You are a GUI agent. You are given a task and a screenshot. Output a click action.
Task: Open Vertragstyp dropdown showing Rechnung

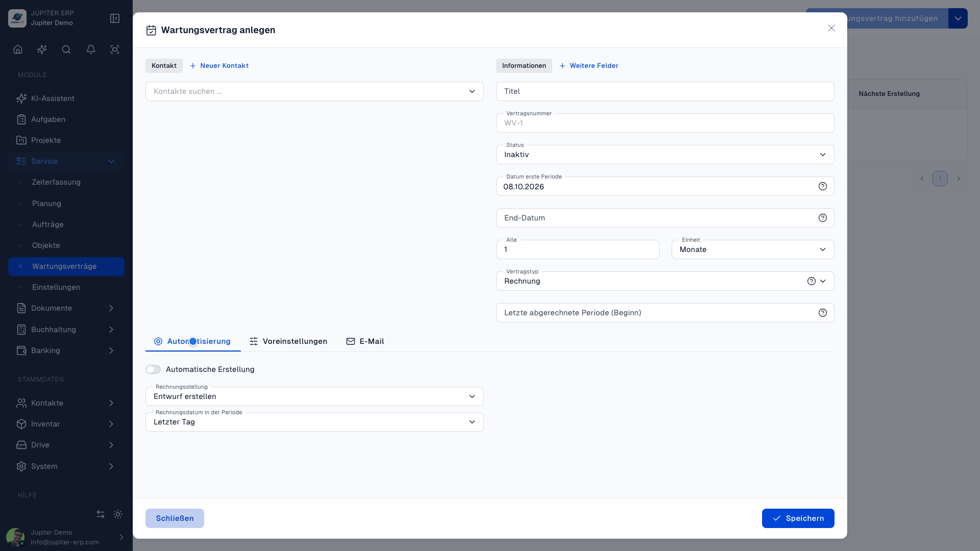click(665, 281)
